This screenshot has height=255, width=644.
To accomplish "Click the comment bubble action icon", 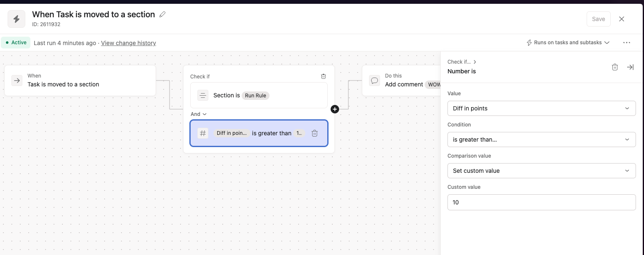I will coord(374,81).
